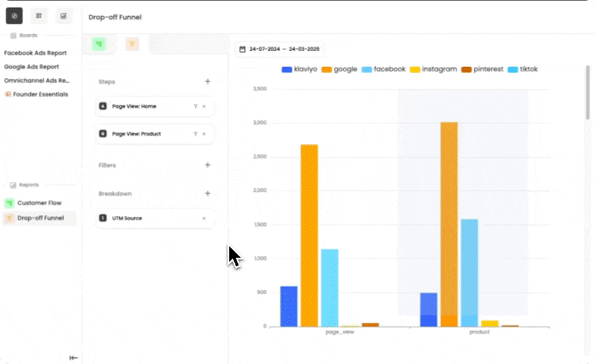Open Omnichannel Ads Report board
Viewport: 595px width, 364px height.
point(36,80)
